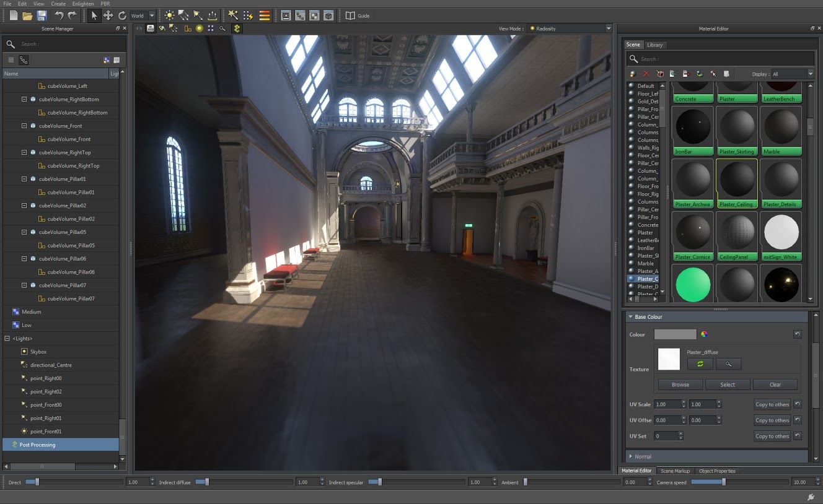823x504 pixels.
Task: Click the grey Base Colour swatch
Action: coord(676,334)
